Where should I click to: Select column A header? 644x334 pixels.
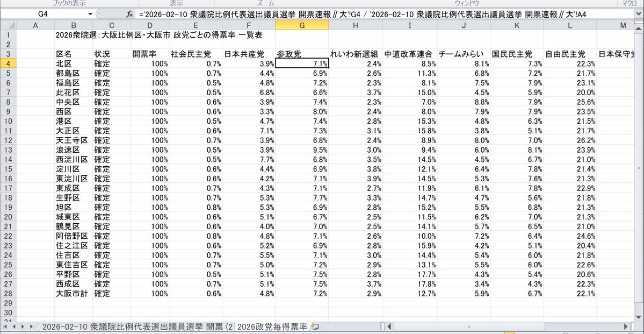pos(35,25)
